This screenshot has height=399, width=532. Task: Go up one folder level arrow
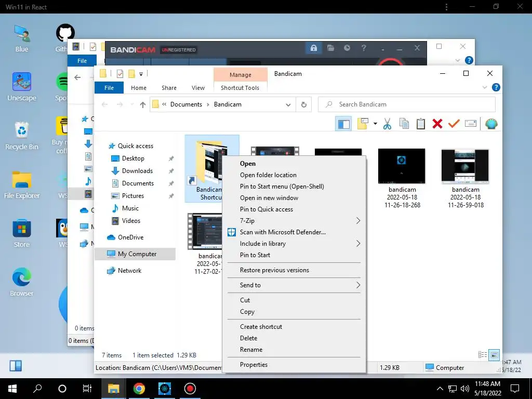tap(142, 105)
